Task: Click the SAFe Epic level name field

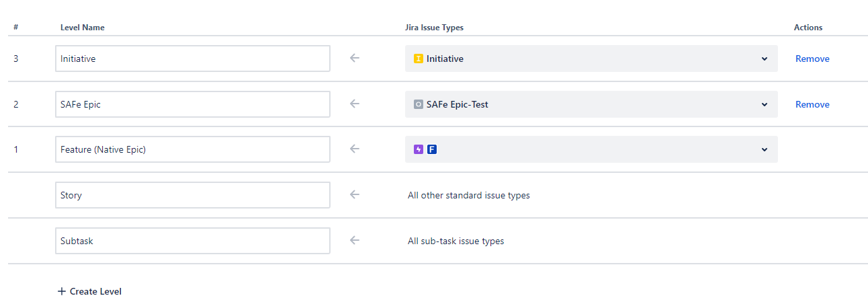Action: click(193, 104)
